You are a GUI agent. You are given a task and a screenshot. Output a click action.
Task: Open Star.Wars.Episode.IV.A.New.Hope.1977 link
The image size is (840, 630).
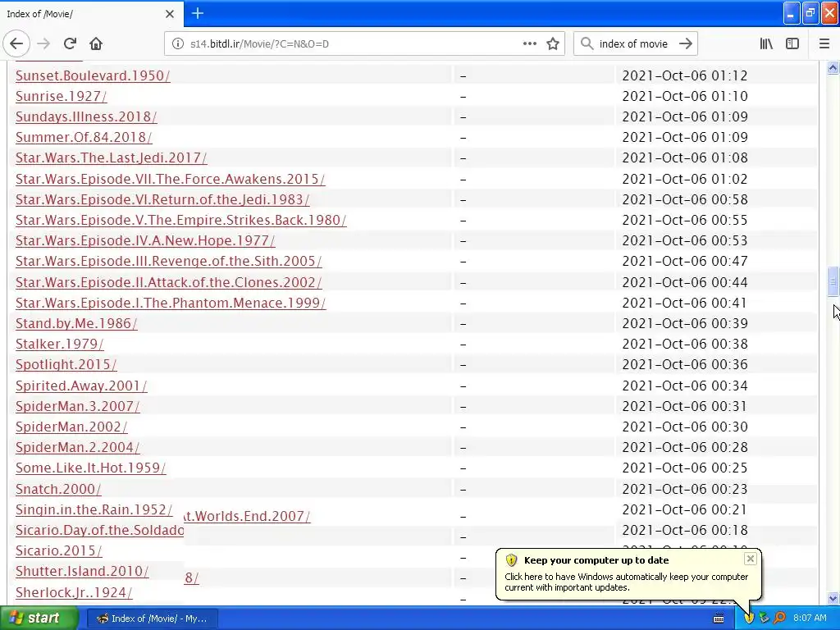(145, 240)
